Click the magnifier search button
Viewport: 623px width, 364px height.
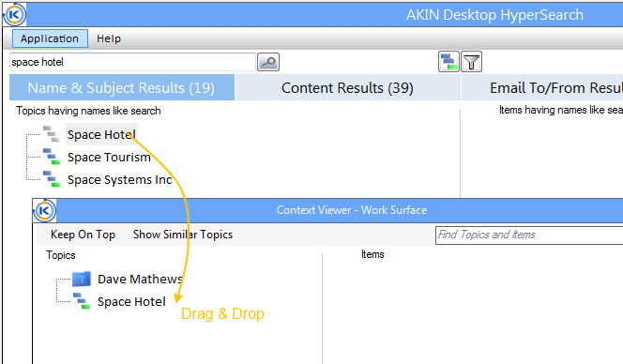tap(268, 62)
